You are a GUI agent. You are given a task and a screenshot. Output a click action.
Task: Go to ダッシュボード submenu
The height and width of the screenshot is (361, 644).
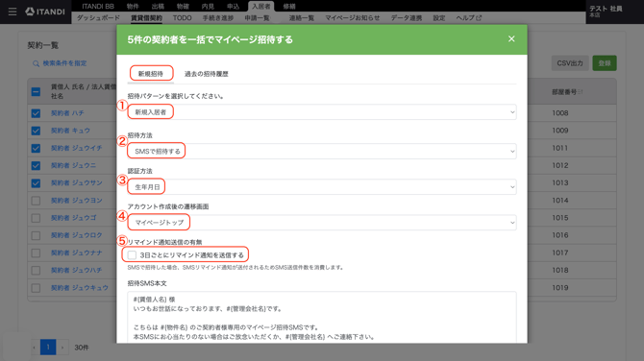(99, 18)
